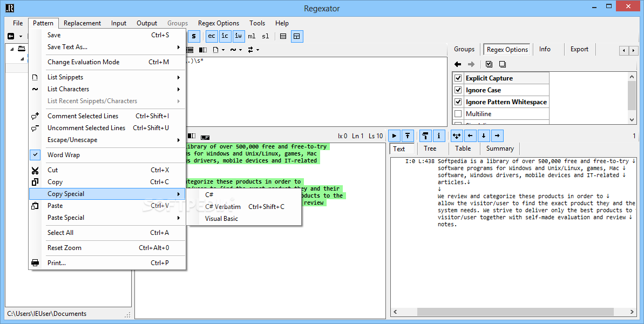Click the move-to-top arrow icon in output toolbar
Image resolution: width=644 pixels, height=324 pixels.
tap(408, 136)
